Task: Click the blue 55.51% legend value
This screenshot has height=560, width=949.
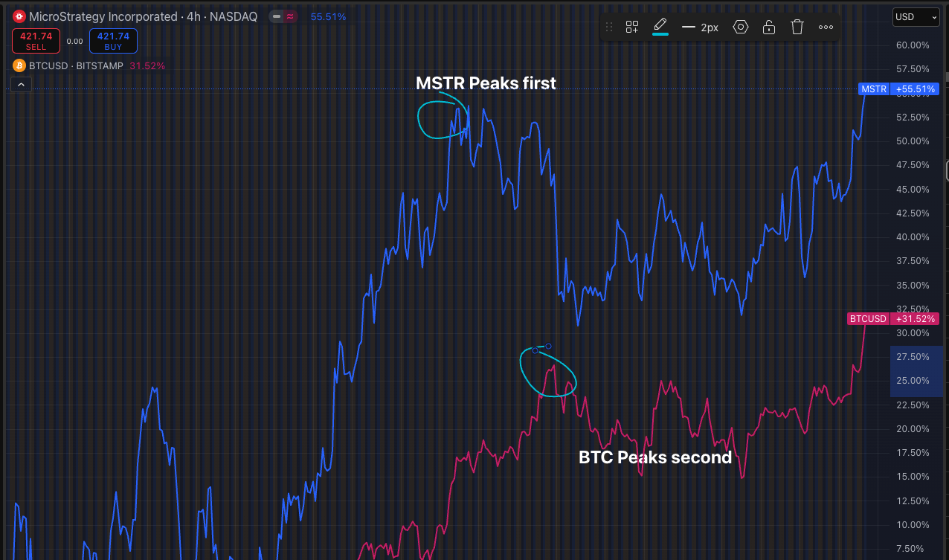Action: click(328, 16)
